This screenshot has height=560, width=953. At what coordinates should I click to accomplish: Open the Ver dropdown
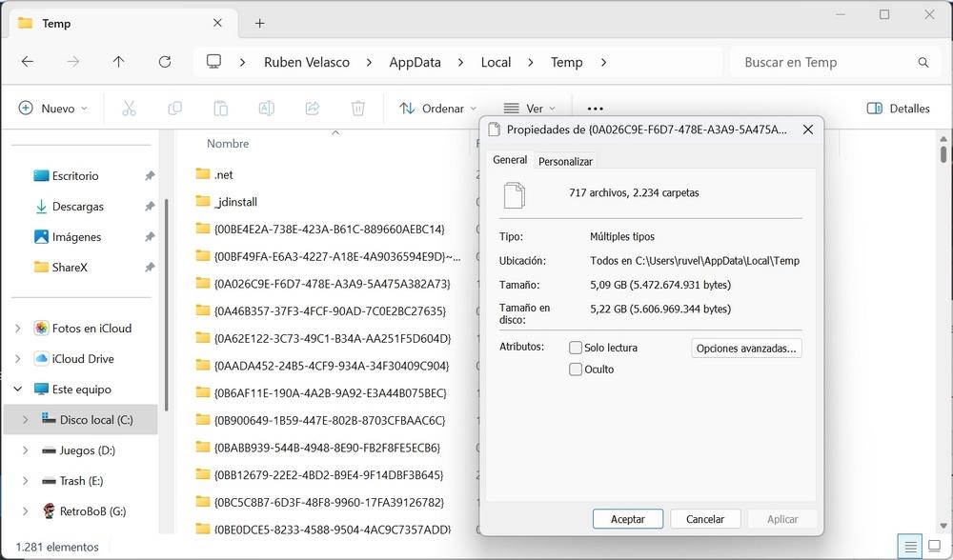pos(529,109)
